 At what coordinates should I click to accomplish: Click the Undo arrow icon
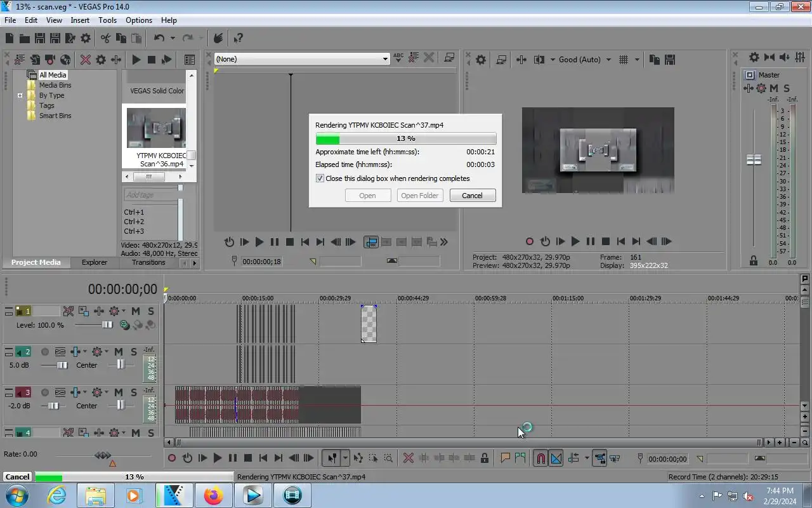160,38
